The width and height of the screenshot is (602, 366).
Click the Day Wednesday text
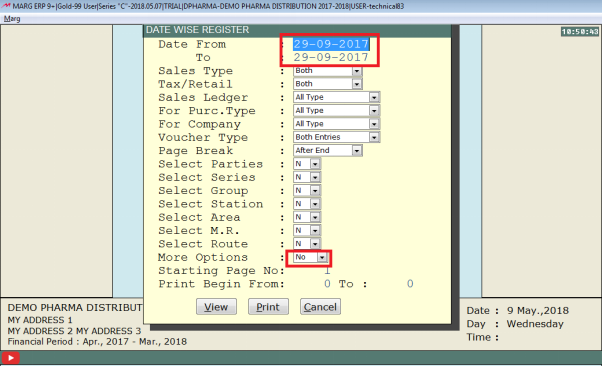pyautogui.click(x=515, y=324)
